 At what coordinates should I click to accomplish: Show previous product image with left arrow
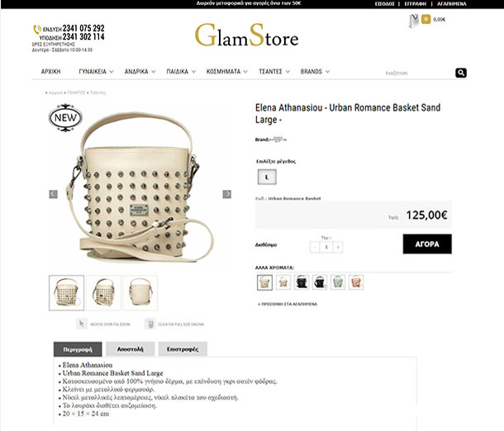tap(54, 194)
